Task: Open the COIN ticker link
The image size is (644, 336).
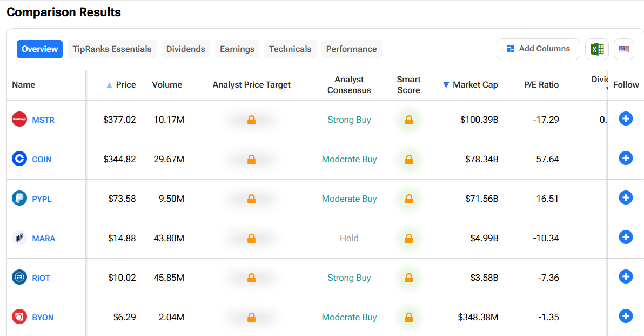Action: (x=42, y=159)
